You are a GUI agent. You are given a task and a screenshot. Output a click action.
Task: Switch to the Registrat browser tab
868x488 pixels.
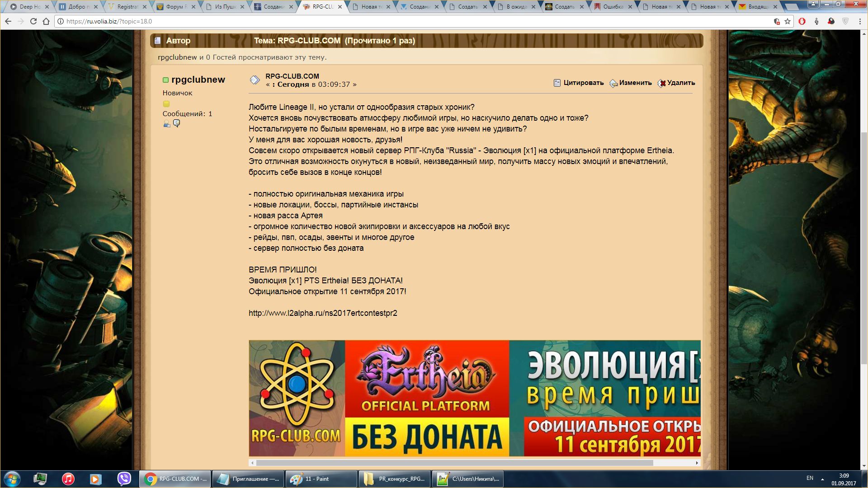pyautogui.click(x=127, y=7)
